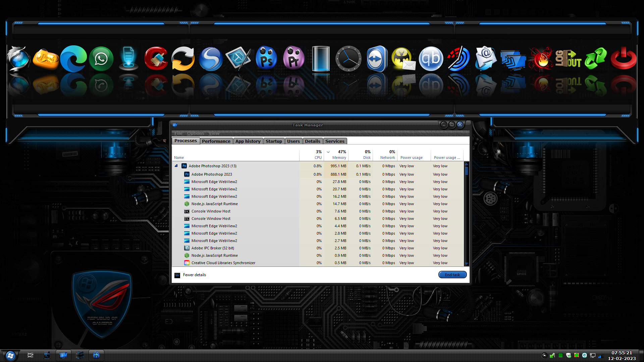Launch the orange sync arrows dock icon
This screenshot has height=362, width=644.
coord(183,59)
